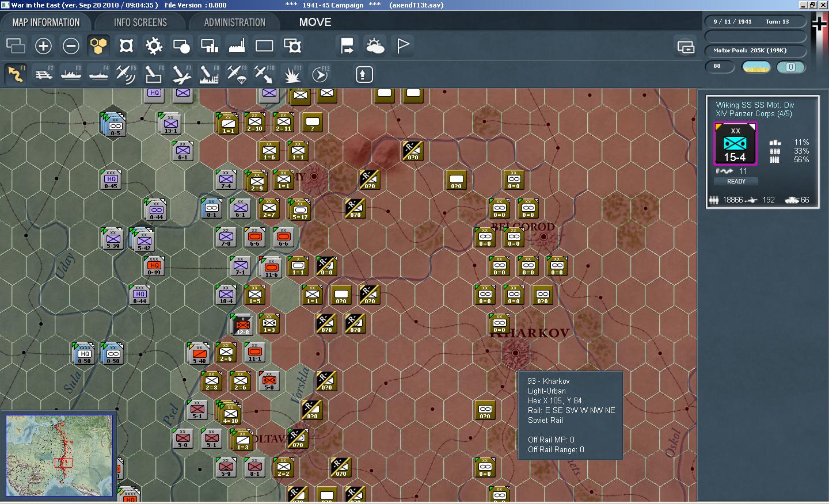Show the weather overlay (sun and cloud)

375,45
